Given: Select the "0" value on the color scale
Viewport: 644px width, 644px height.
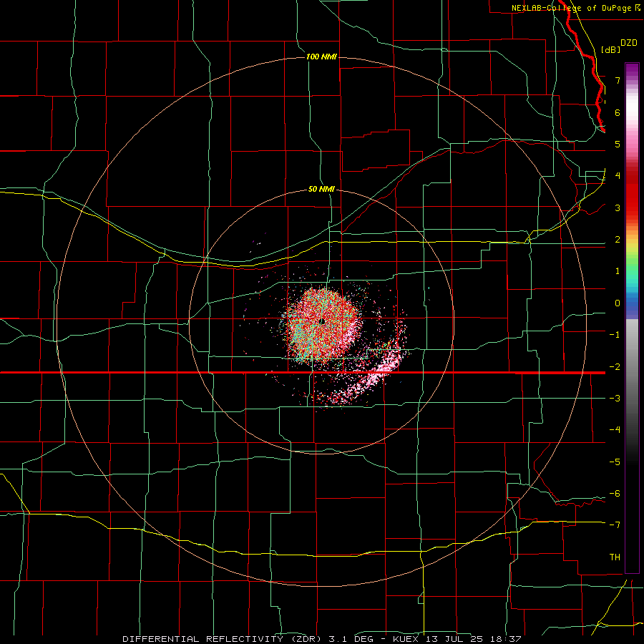Looking at the screenshot, I should point(618,303).
